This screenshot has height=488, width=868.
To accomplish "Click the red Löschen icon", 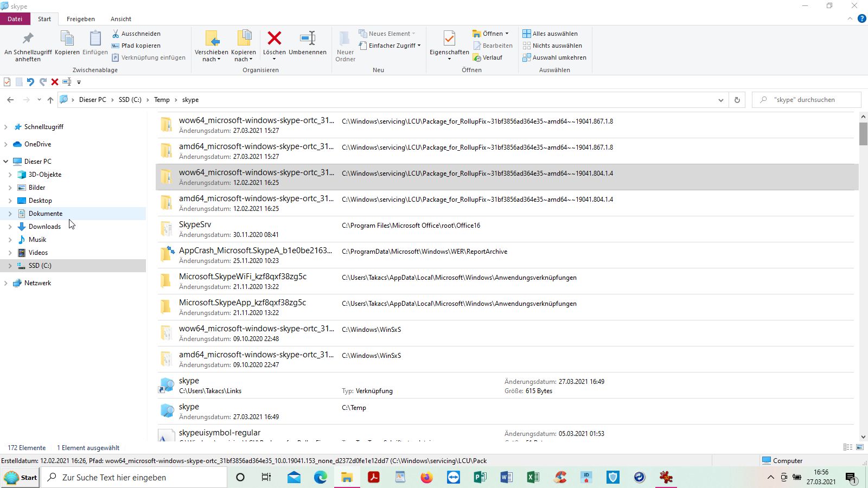I will [275, 38].
